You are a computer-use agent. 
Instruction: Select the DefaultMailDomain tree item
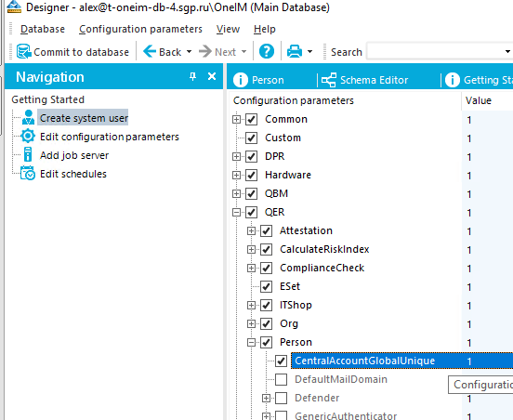click(x=341, y=379)
